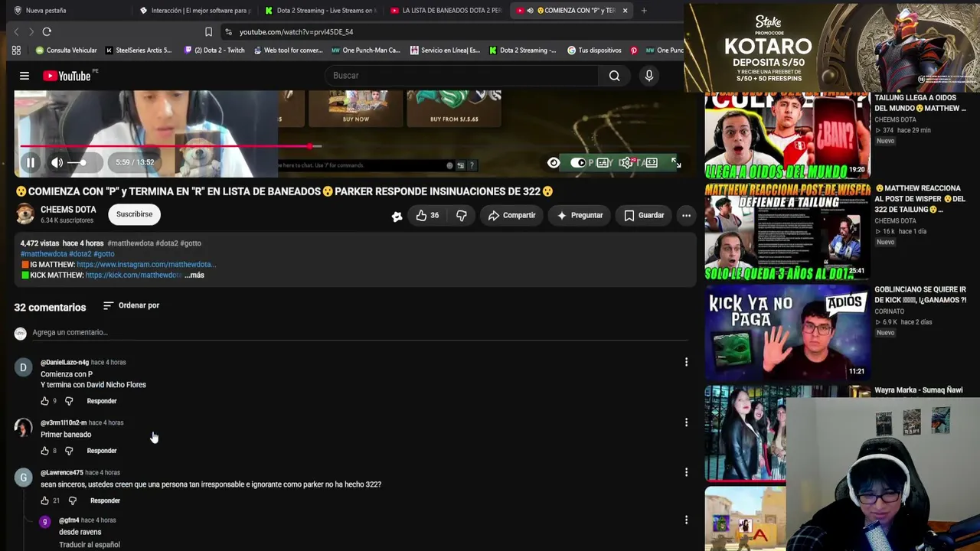This screenshot has height=551, width=980.
Task: Like the 'Primer baneado' comment
Action: point(44,451)
